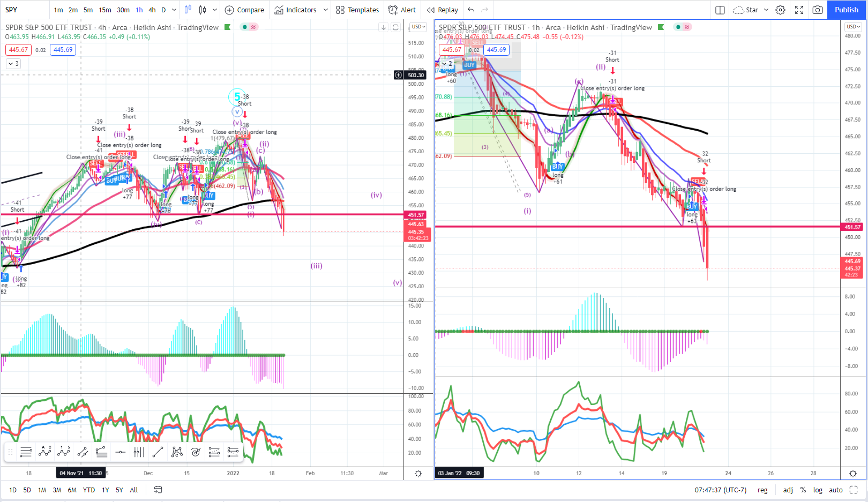Select the 1m timeframe
868x502 pixels.
[58, 10]
